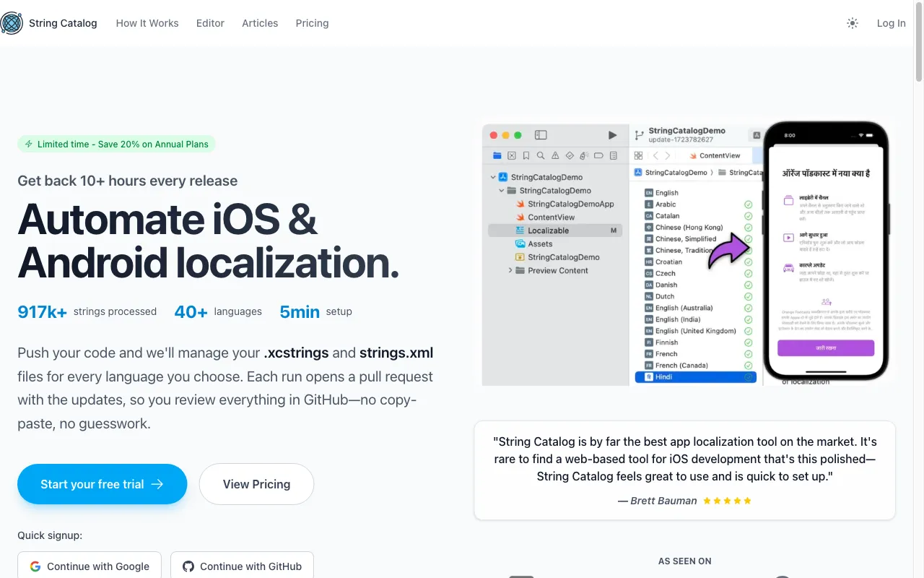
Task: Select the Xcode Source Control navigator icon
Action: click(x=512, y=155)
